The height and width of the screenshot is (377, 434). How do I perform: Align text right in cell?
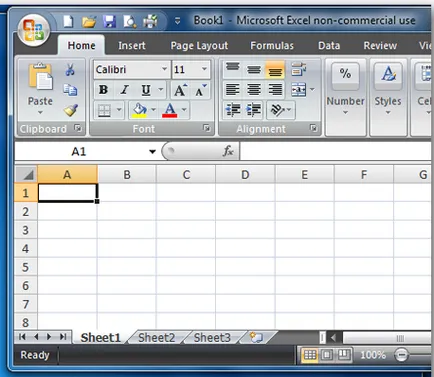(275, 90)
